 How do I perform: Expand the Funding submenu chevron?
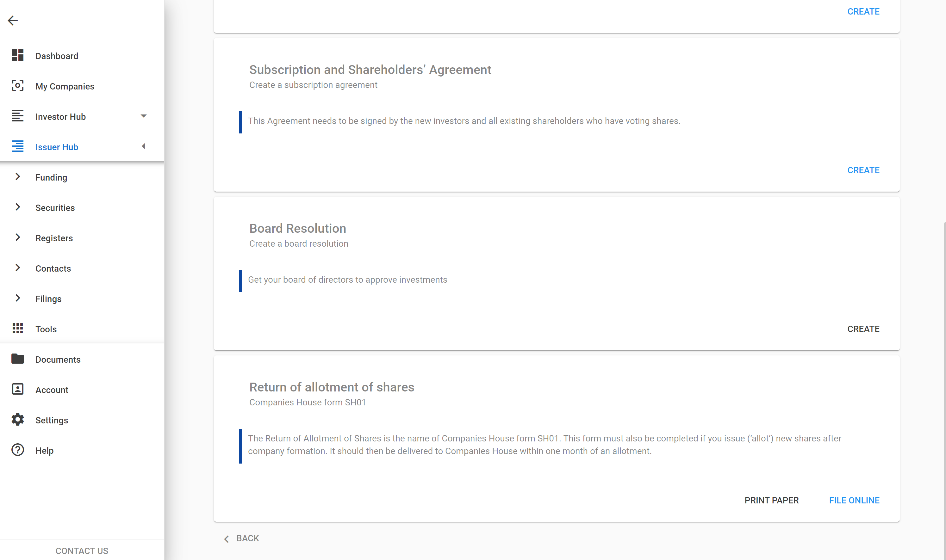[x=18, y=177]
